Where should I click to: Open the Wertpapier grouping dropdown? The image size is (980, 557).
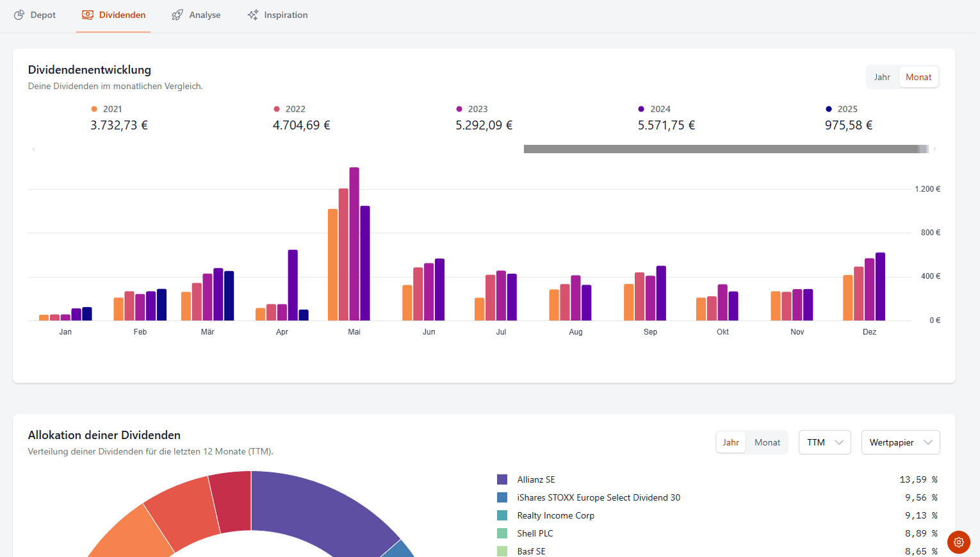coord(901,442)
